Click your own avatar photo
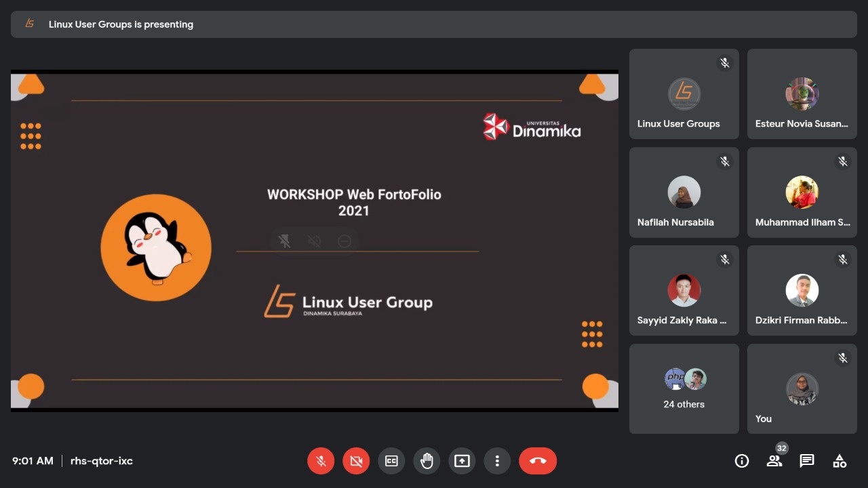Image resolution: width=868 pixels, height=488 pixels. coord(802,389)
